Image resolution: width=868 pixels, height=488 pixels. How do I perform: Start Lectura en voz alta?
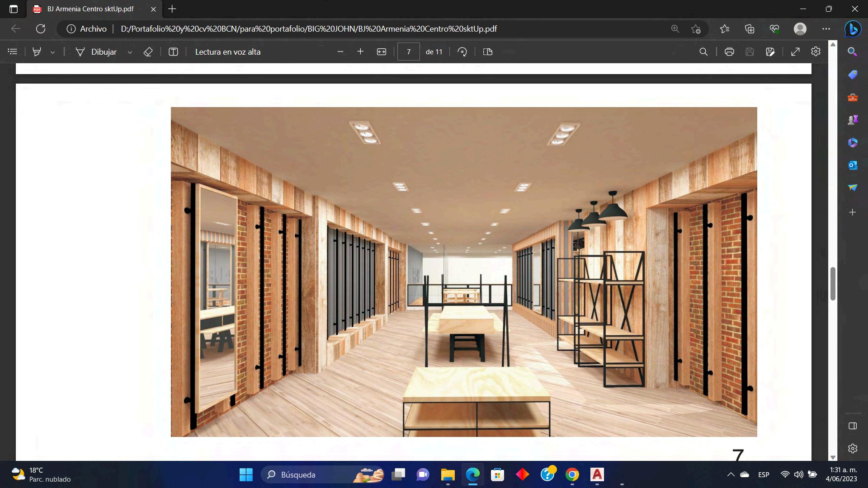point(227,52)
